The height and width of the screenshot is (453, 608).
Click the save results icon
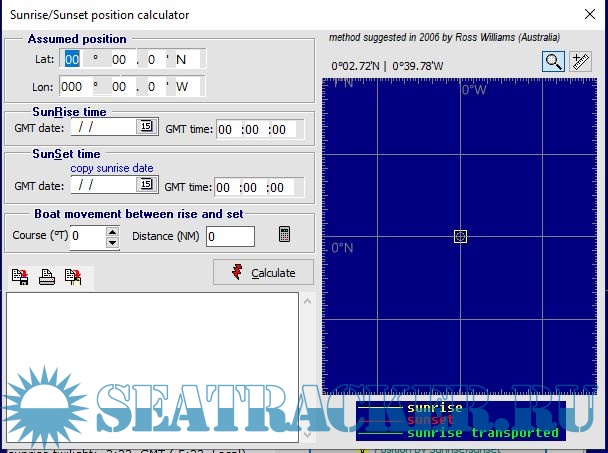pos(21,277)
